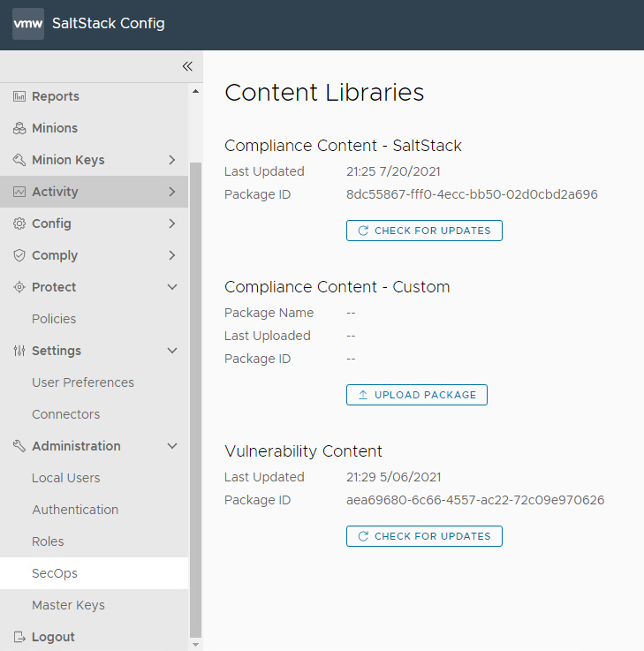Click the Reports chart icon
This screenshot has width=644, height=651.
click(x=19, y=96)
